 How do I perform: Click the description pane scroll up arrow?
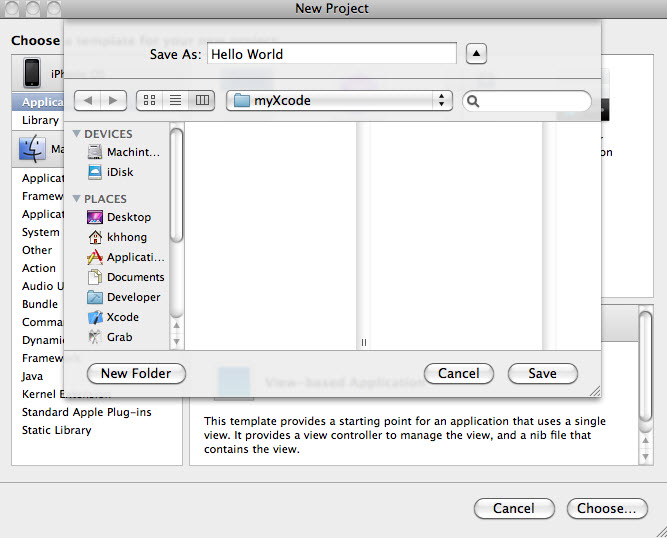[645, 441]
